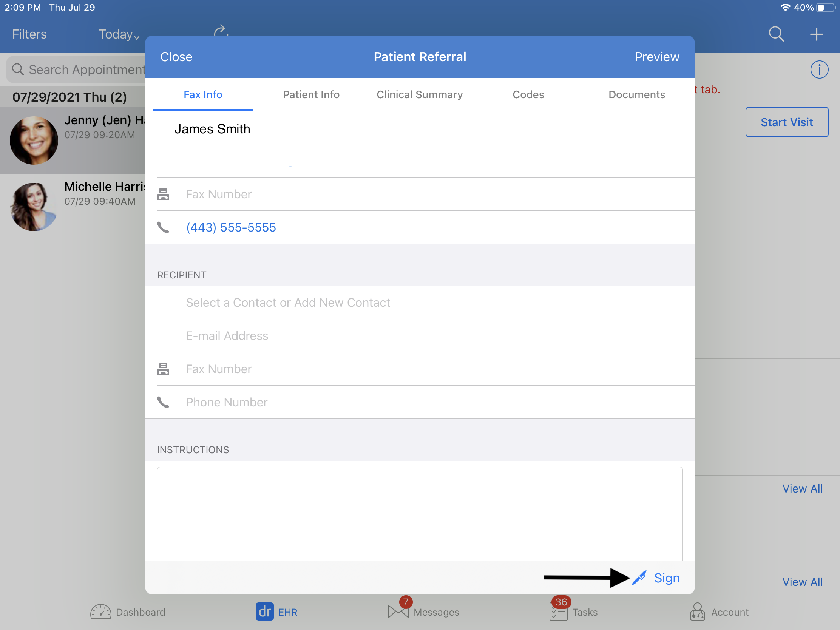Open the Codes tab

[x=528, y=94]
